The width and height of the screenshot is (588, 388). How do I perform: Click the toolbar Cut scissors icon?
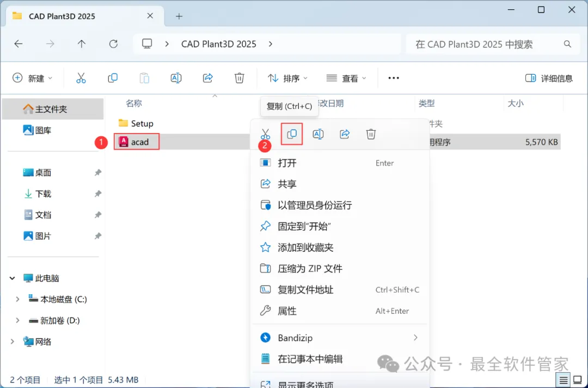pos(81,78)
